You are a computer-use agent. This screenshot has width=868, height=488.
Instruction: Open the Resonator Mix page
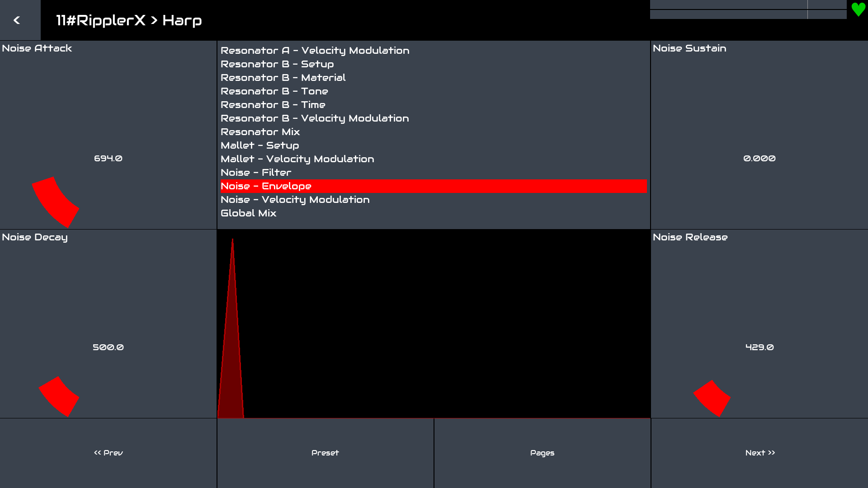260,132
